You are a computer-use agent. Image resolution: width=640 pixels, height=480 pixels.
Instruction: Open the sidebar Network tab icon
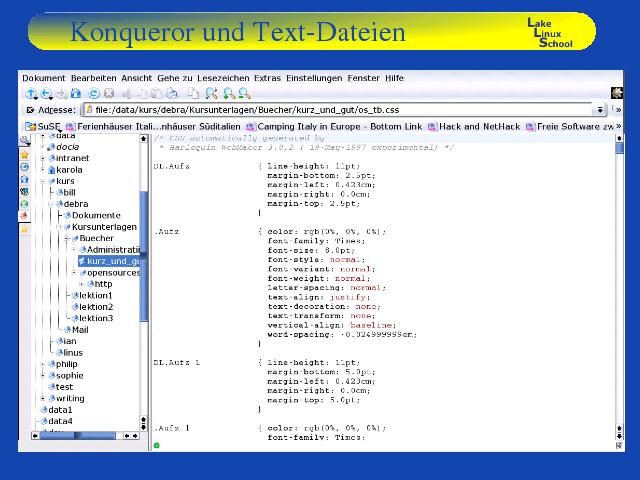tap(24, 191)
